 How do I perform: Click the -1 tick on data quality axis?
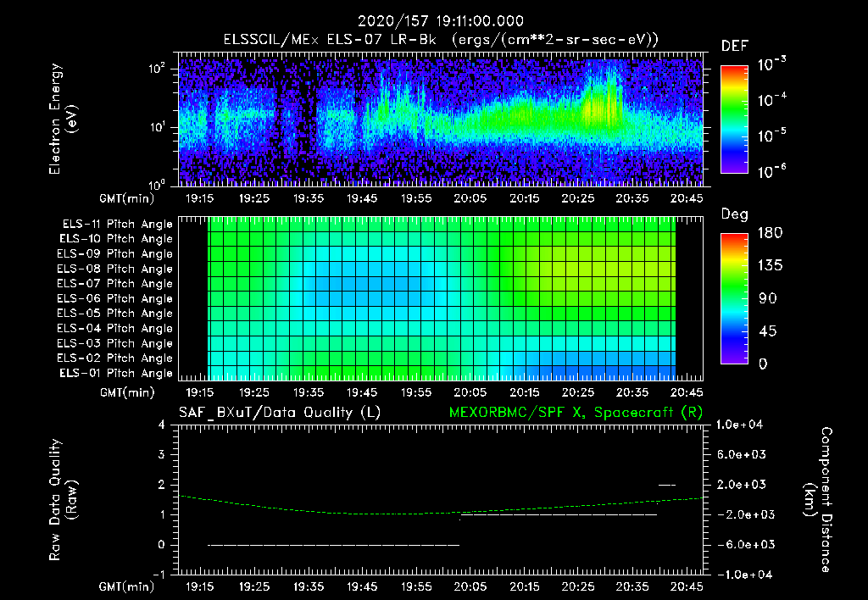point(159,575)
